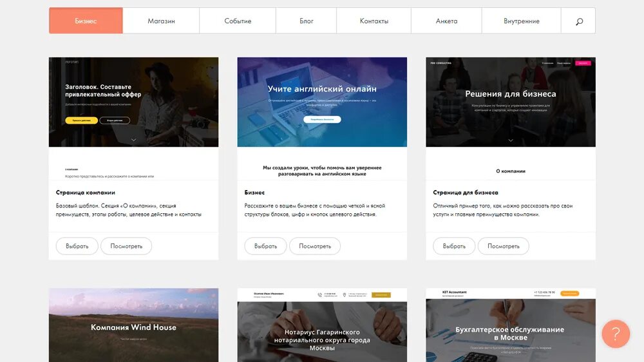Switch to the Внутренние tab
This screenshot has height=362, width=644.
coord(521,21)
